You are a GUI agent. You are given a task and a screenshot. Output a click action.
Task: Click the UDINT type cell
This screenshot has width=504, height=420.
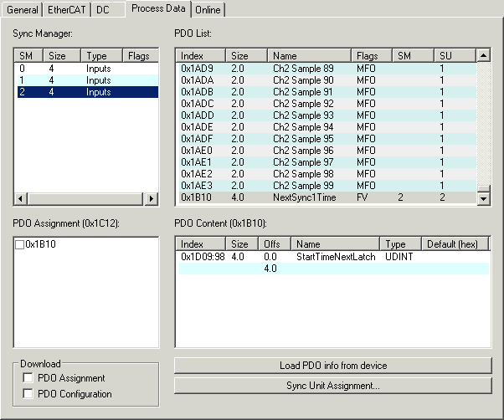point(399,257)
